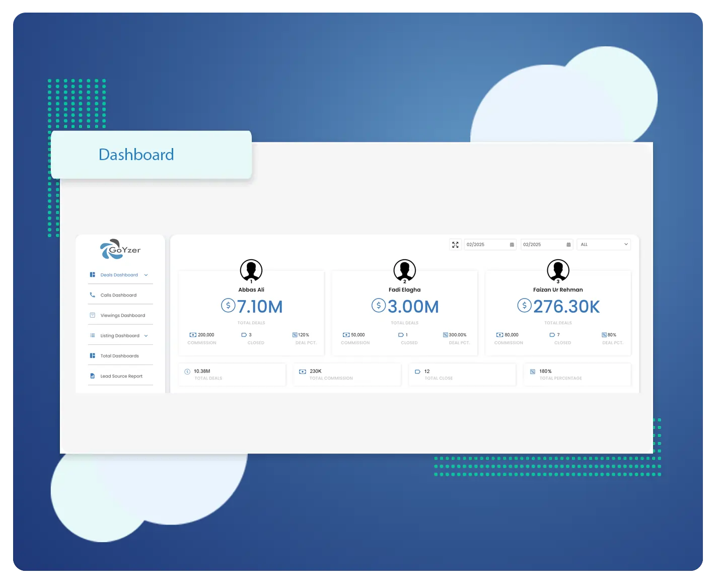Screen dimensions: 717x588
Task: Open the ALL filter dropdown
Action: pos(603,245)
